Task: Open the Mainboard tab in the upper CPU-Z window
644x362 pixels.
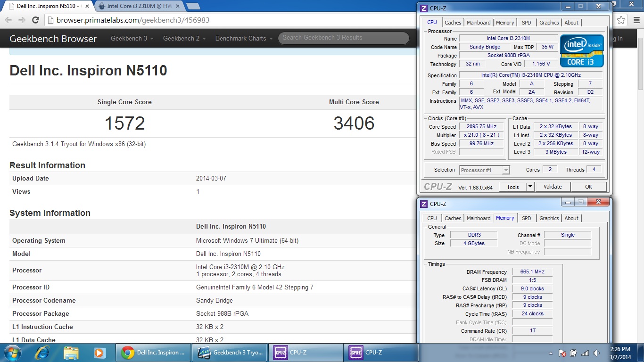Action: point(479,23)
